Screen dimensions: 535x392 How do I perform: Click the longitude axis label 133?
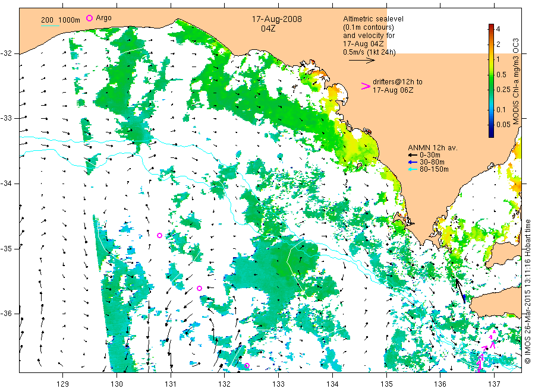[278, 384]
